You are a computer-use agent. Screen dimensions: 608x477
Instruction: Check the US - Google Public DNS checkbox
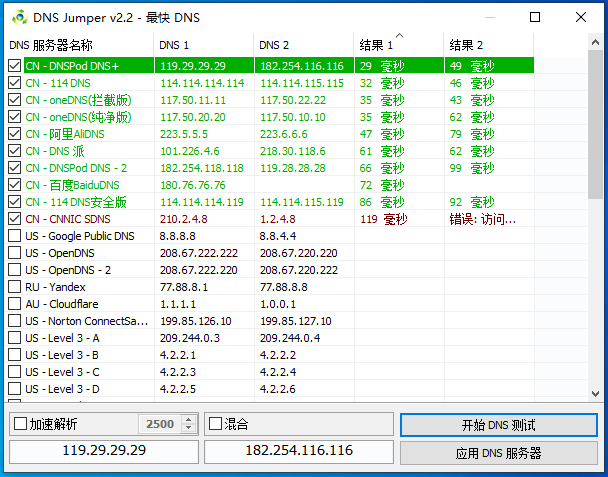tap(14, 236)
